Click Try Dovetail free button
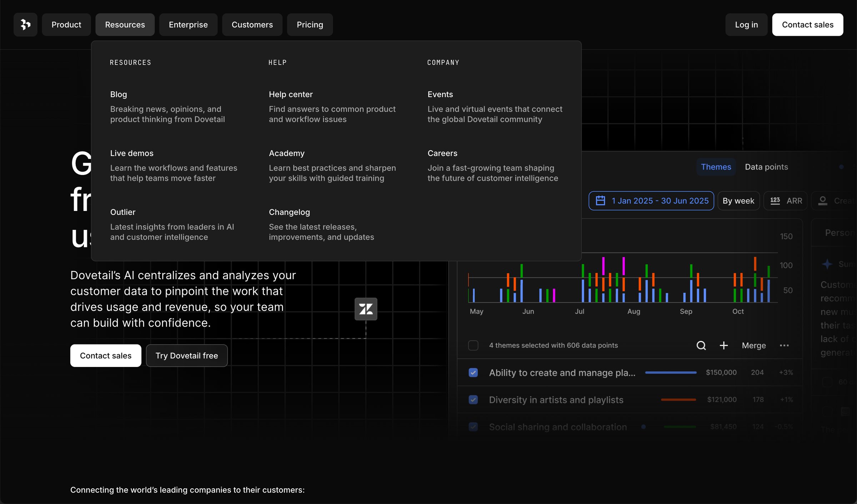This screenshot has width=857, height=504. pyautogui.click(x=187, y=356)
